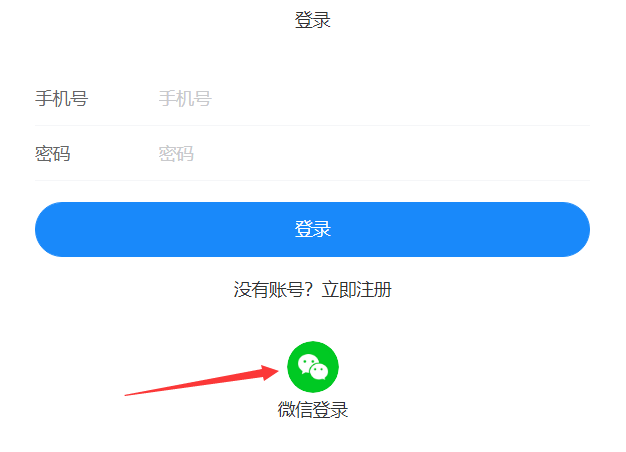
Task: Click the red arrow pointing at WeChat
Action: tap(202, 381)
